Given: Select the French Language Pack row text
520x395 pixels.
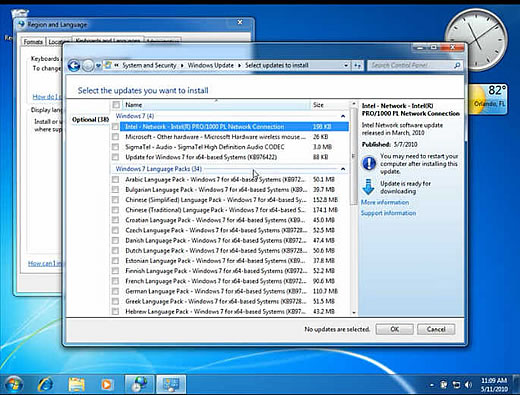Looking at the screenshot, I should 215,281.
